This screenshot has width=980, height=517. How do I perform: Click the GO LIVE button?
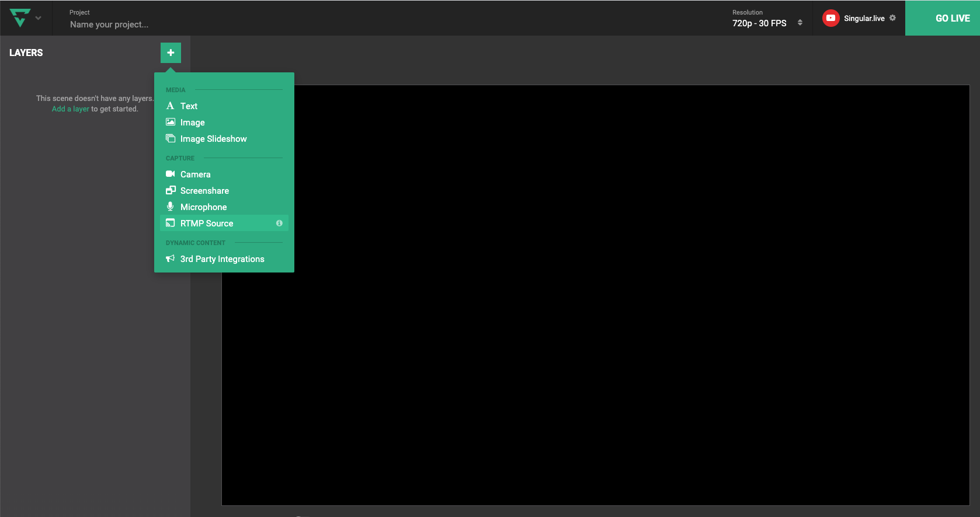pos(943,18)
